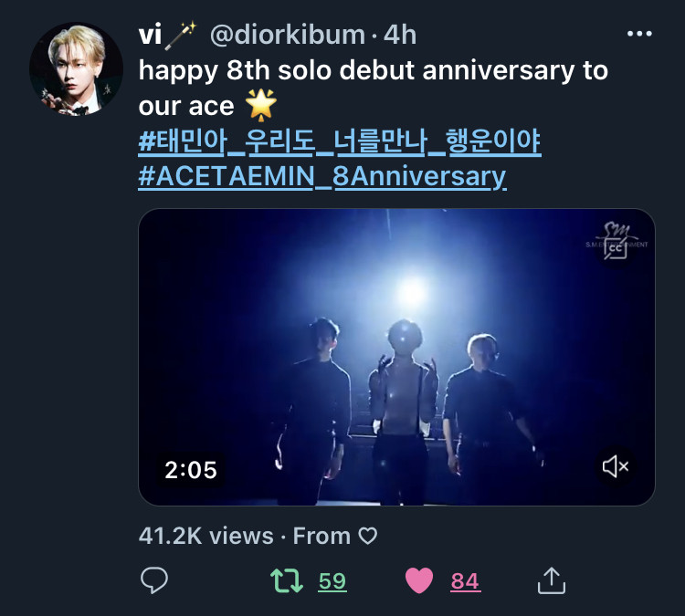Toggle closed captions CC button on video
The image size is (685, 616).
(616, 249)
